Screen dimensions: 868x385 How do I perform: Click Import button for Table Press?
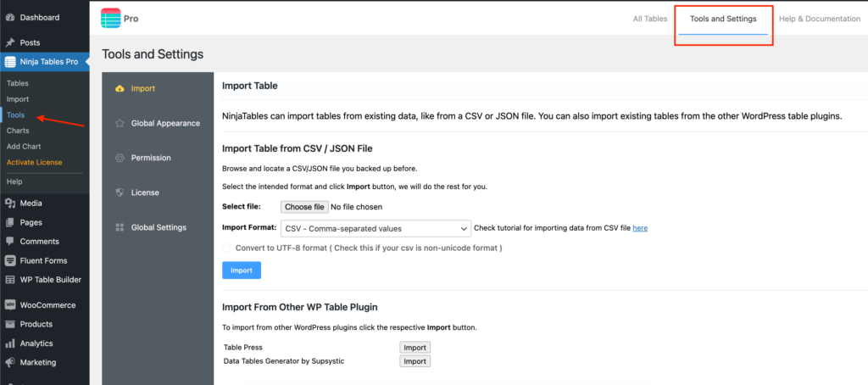415,348
